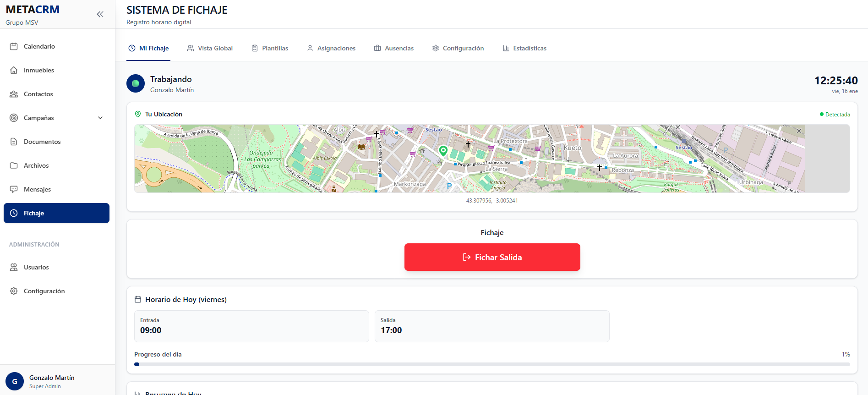Switch to the Vista Global tab

[x=210, y=48]
